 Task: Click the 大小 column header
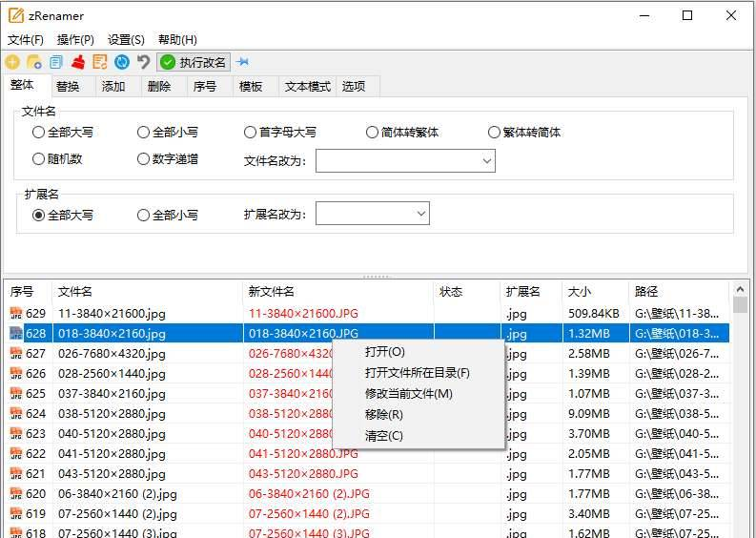pos(580,292)
